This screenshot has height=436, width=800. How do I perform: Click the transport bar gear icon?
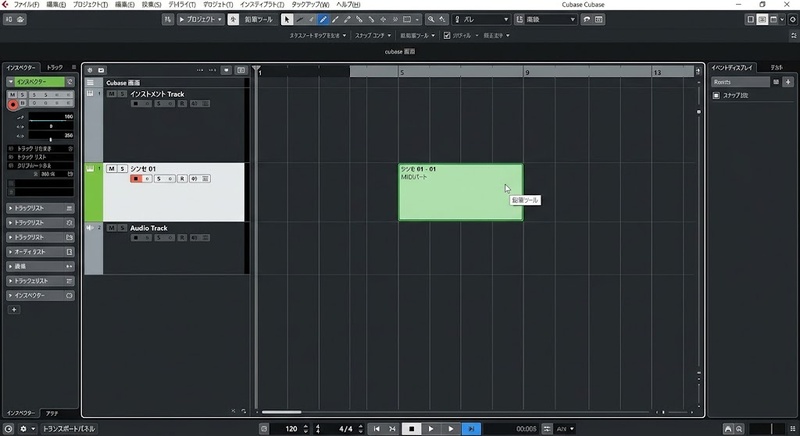[23, 429]
